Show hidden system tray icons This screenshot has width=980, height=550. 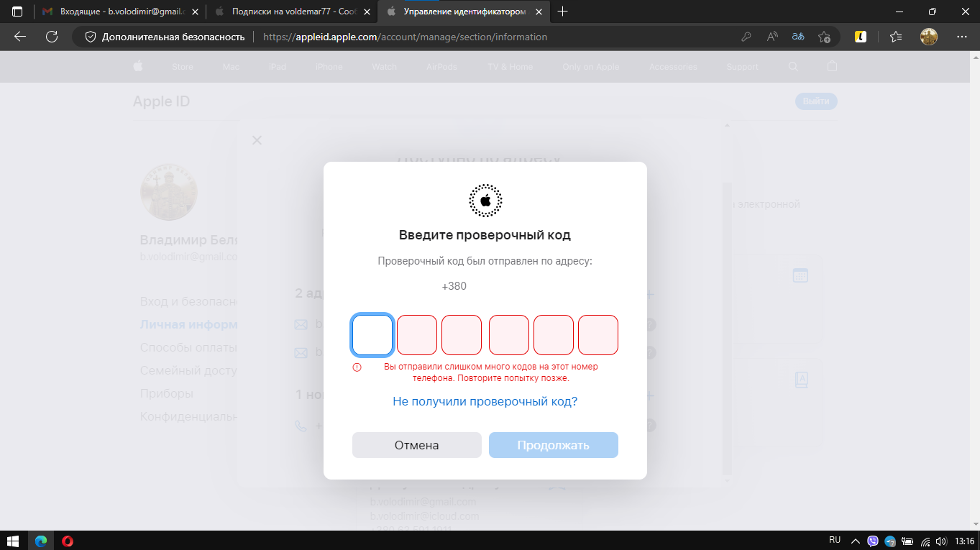856,541
